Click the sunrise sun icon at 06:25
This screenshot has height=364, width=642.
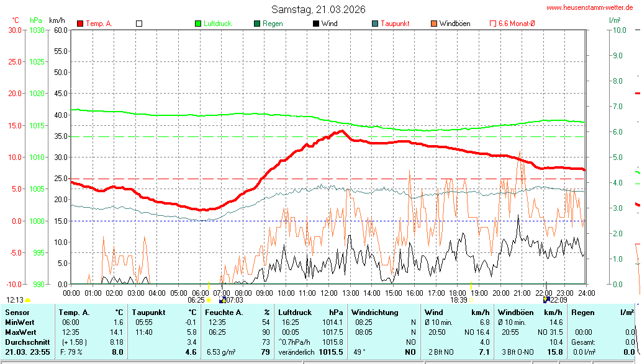(210, 300)
